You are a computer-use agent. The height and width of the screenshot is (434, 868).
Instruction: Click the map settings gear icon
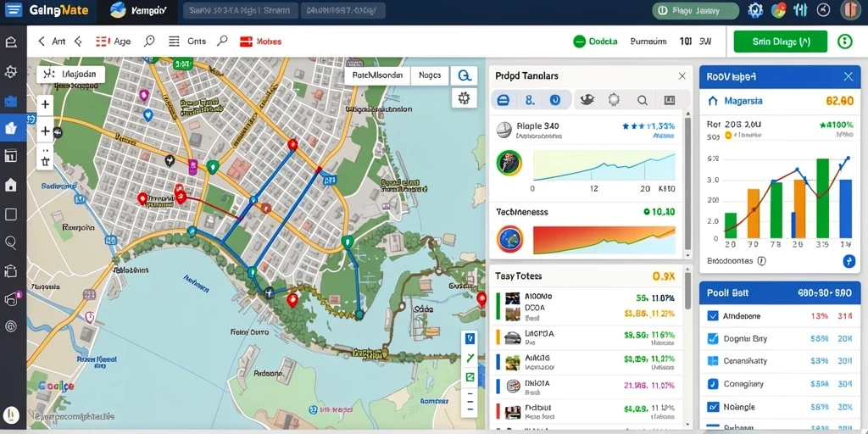[x=464, y=98]
